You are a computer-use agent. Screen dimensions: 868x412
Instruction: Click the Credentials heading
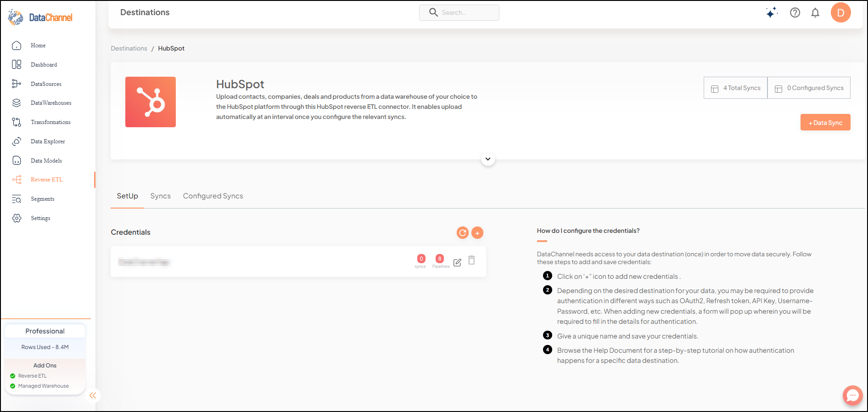(130, 232)
